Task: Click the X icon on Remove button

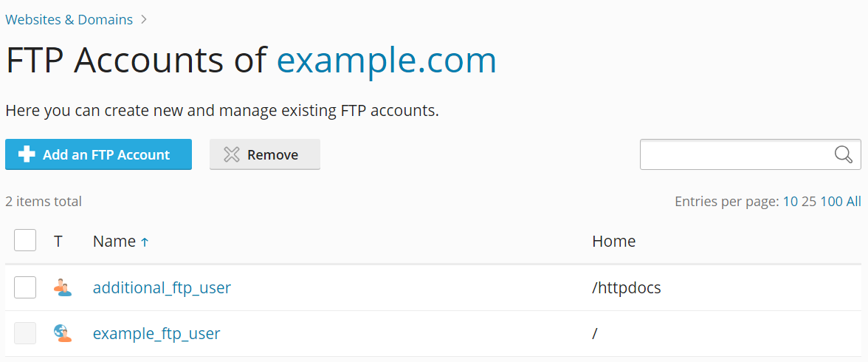Action: point(232,154)
